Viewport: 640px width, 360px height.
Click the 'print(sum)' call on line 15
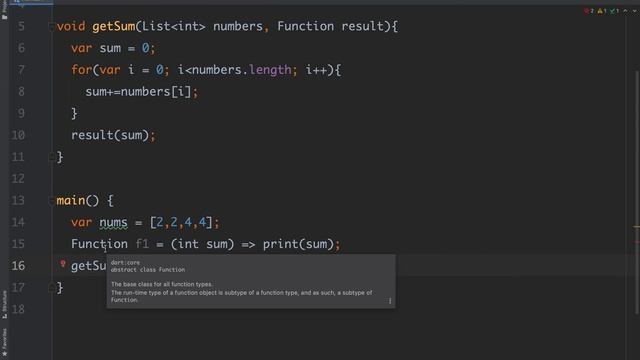point(298,244)
